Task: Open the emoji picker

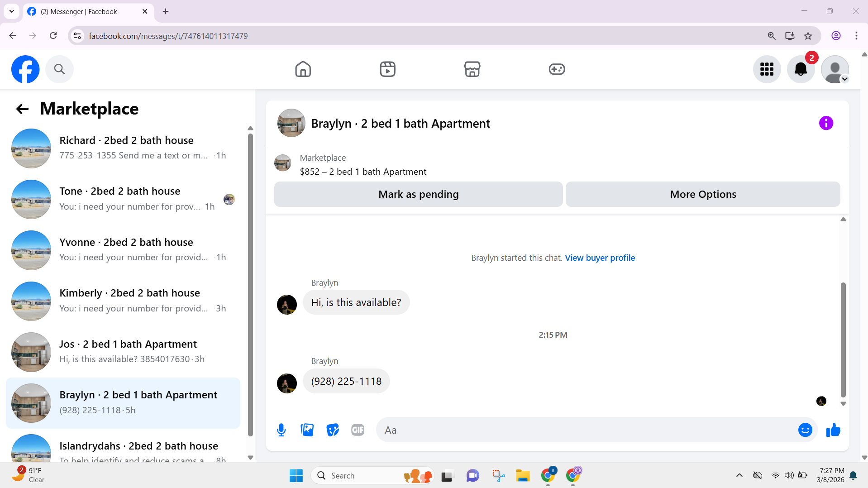Action: tap(805, 430)
